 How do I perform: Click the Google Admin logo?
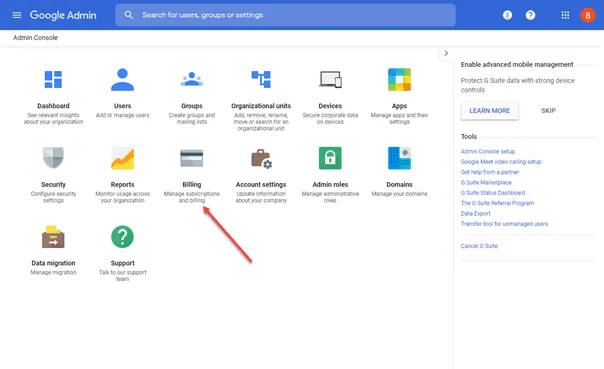63,15
